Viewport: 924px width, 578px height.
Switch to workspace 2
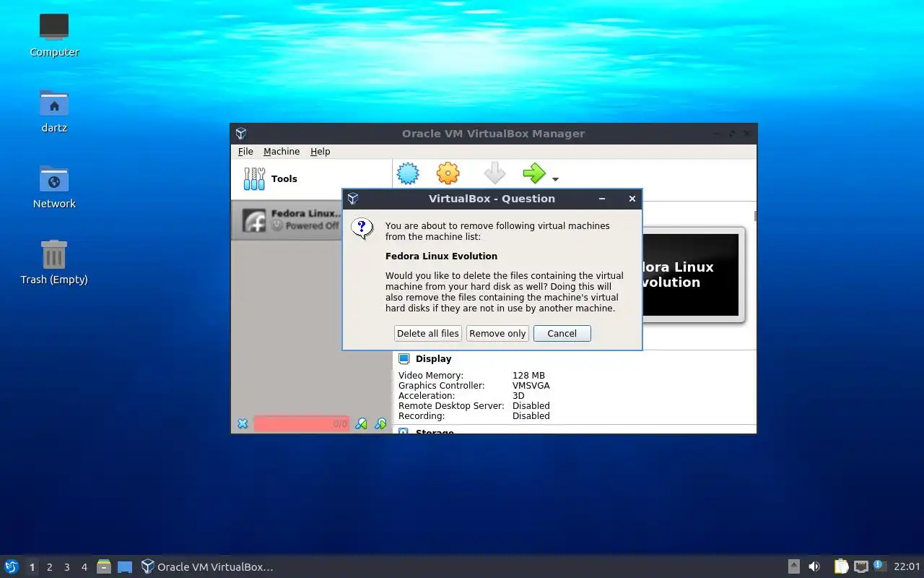49,567
